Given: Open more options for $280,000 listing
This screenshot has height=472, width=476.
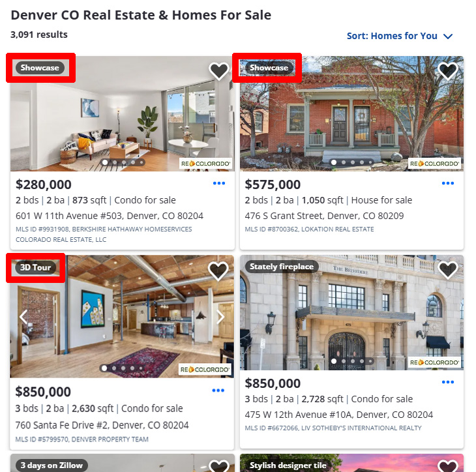Looking at the screenshot, I should [219, 183].
